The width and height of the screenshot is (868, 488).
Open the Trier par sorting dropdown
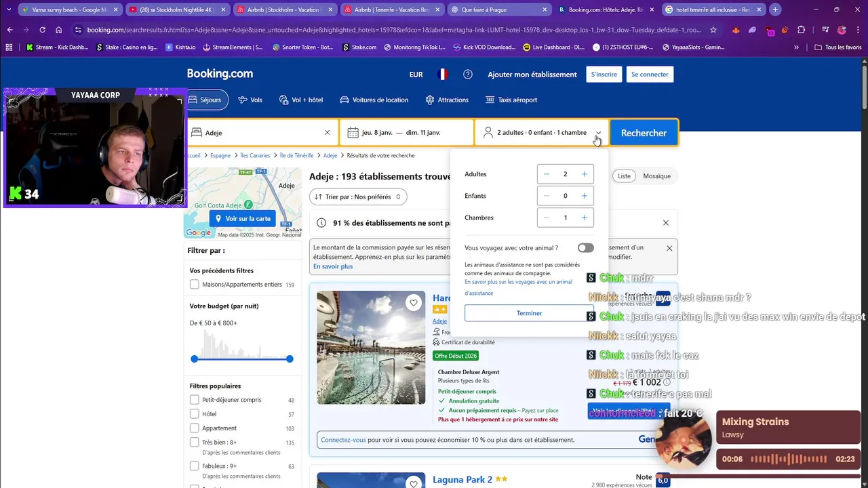[x=358, y=197]
